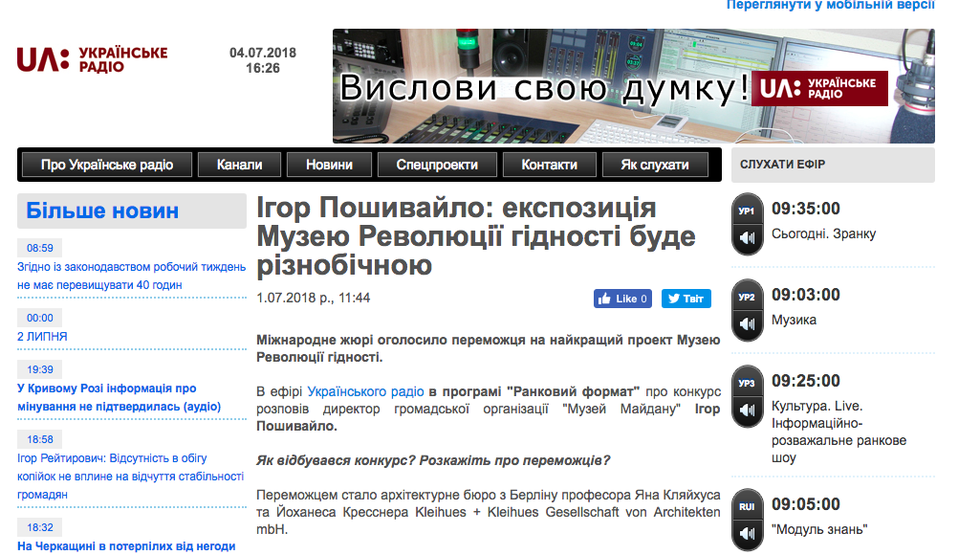Viewport: 980px width, 555px height.
Task: Click the 18:58 news timestamp
Action: point(40,439)
